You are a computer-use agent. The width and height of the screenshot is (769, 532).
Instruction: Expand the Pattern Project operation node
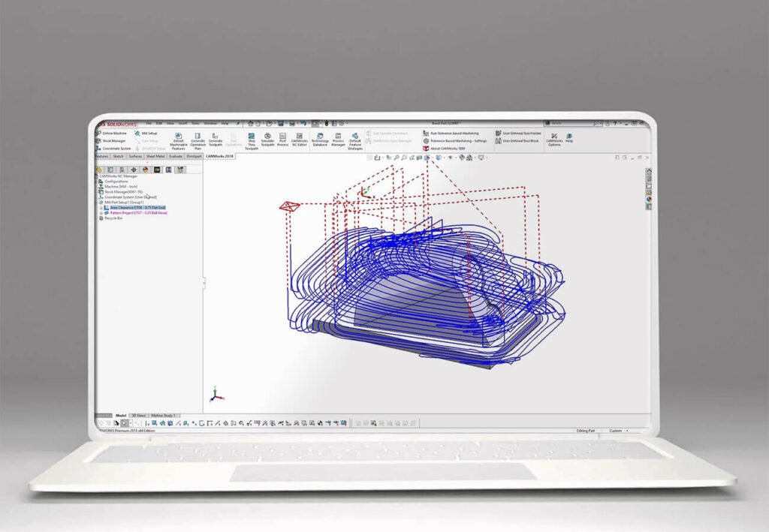tap(101, 213)
